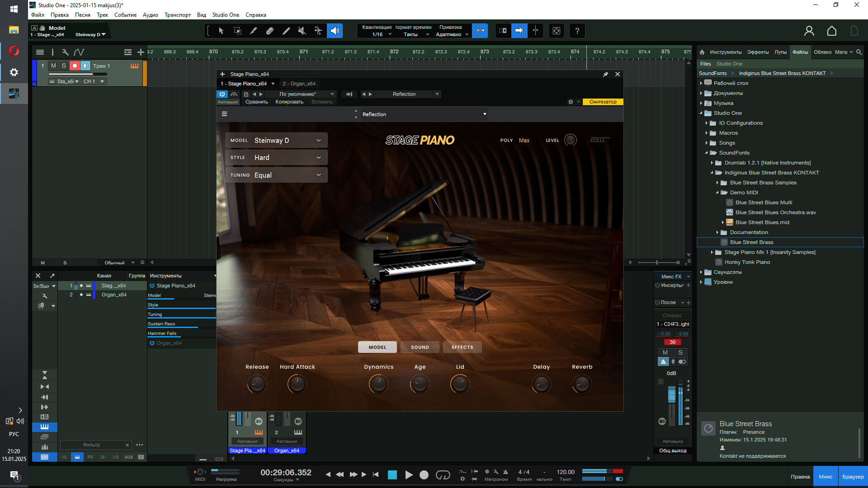Screen dimensions: 868x488
Task: Select the Arrow tool in toolbar
Action: click(x=221, y=31)
